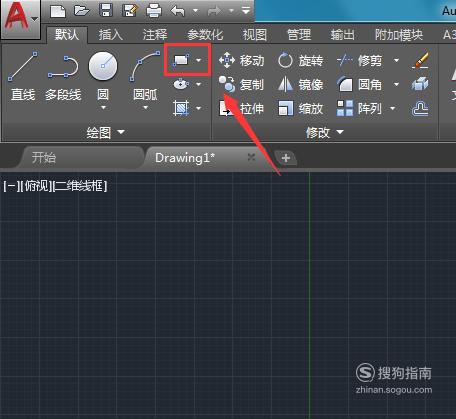This screenshot has height=419, width=456.
Task: Expand the Circle tool options arrow
Action: coord(103,108)
